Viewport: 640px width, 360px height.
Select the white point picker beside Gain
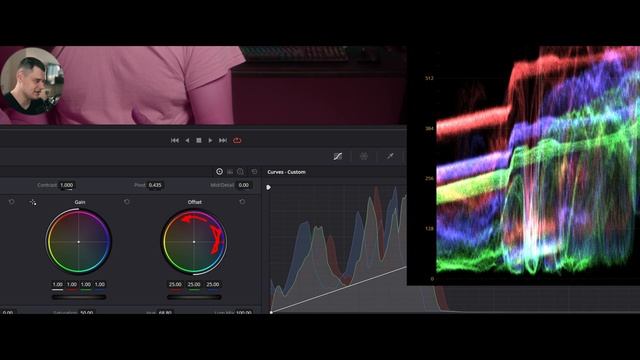33,202
